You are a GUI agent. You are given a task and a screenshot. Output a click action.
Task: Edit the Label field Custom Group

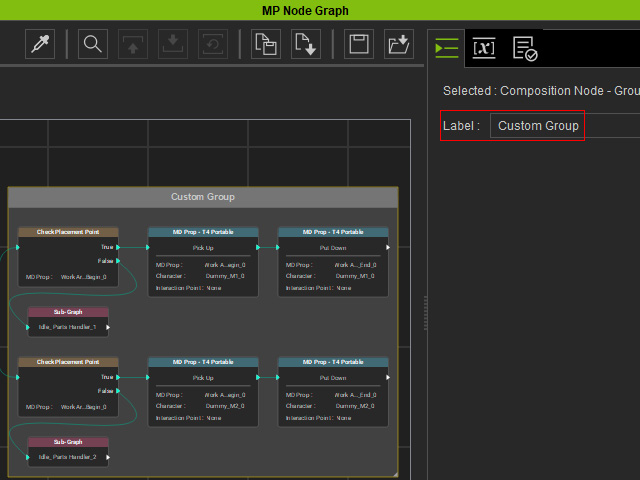pyautogui.click(x=565, y=126)
